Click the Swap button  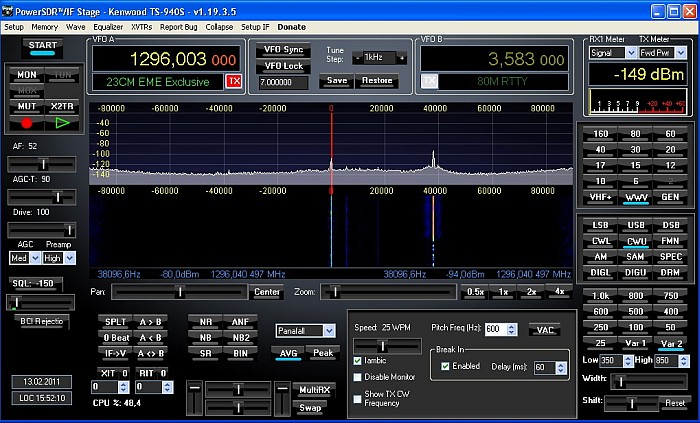[x=310, y=407]
